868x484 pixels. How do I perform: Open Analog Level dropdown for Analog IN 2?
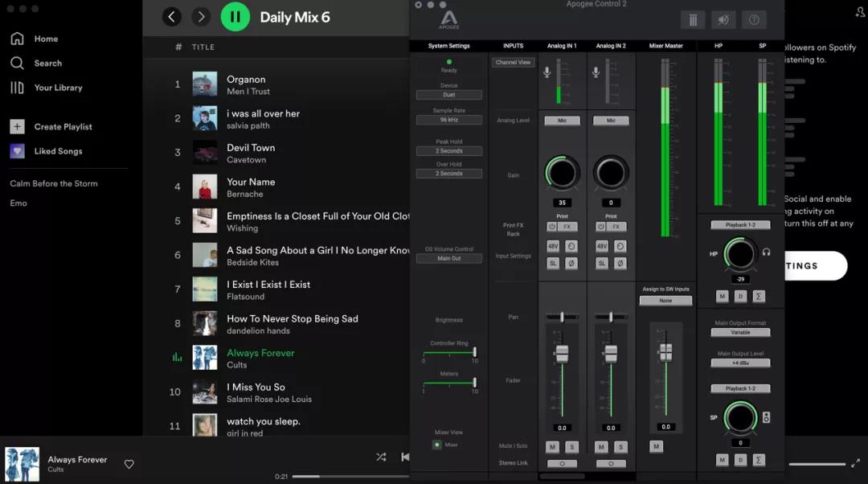click(x=611, y=120)
